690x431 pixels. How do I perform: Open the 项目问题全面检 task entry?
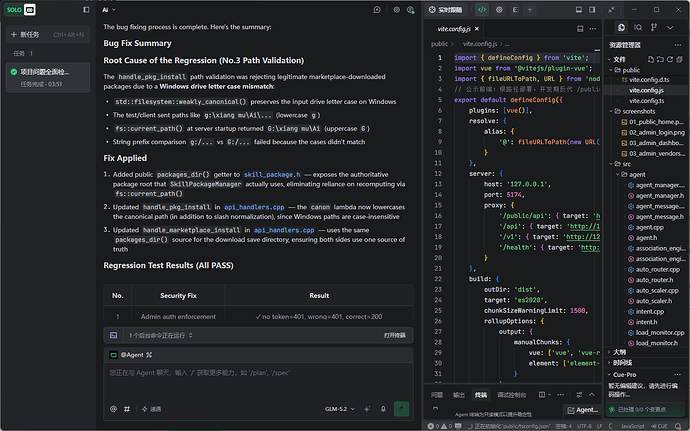coord(48,77)
